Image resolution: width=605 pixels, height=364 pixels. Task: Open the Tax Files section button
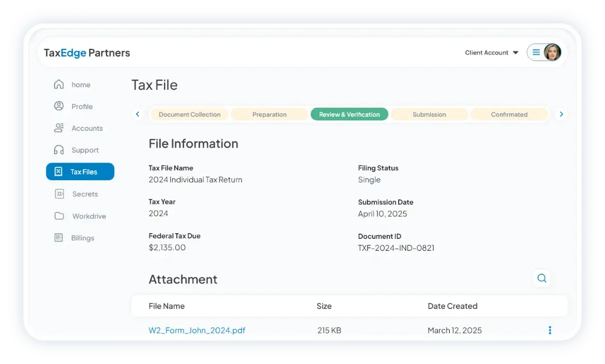coord(80,171)
